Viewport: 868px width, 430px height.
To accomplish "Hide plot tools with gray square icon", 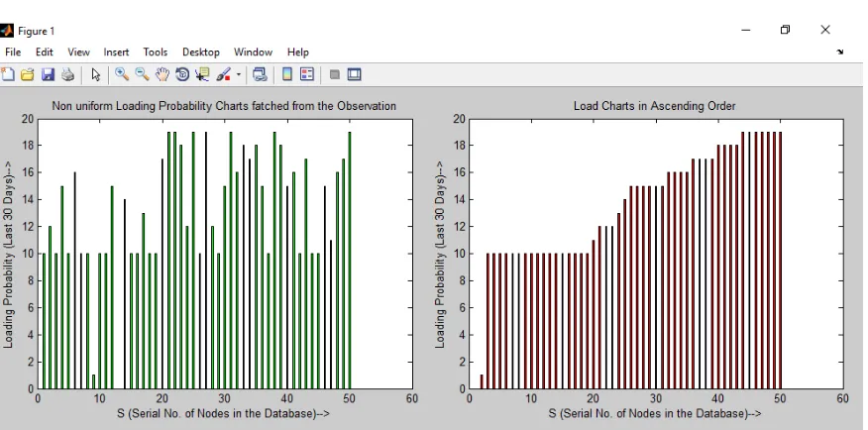I will (334, 74).
